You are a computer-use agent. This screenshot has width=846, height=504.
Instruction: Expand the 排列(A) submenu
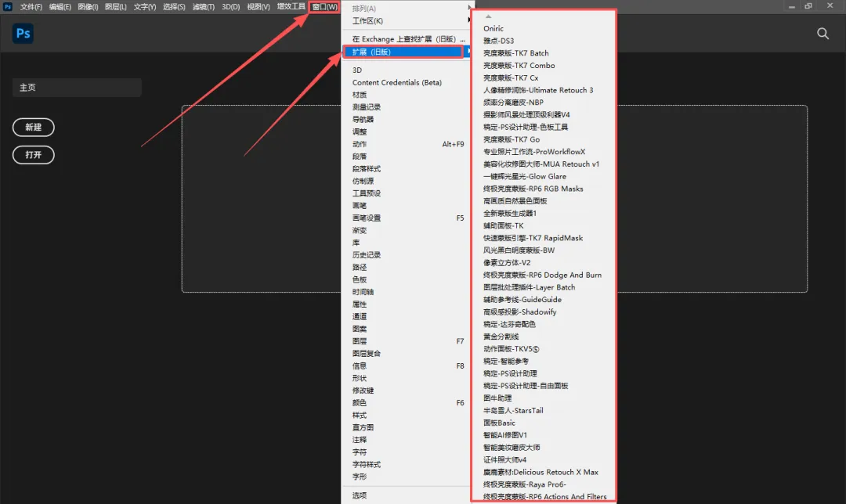[406, 9]
